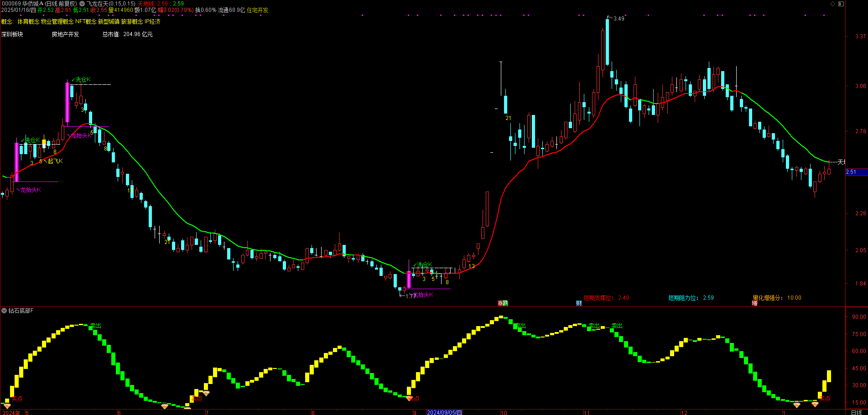Click the month 6 axis marker
The height and width of the screenshot is (415, 868).
pos(119,412)
